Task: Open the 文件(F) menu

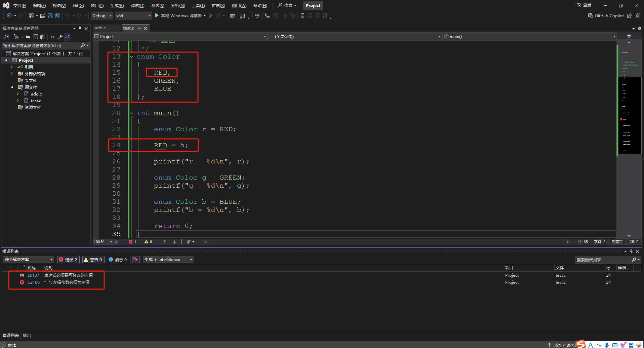Action: coord(19,5)
